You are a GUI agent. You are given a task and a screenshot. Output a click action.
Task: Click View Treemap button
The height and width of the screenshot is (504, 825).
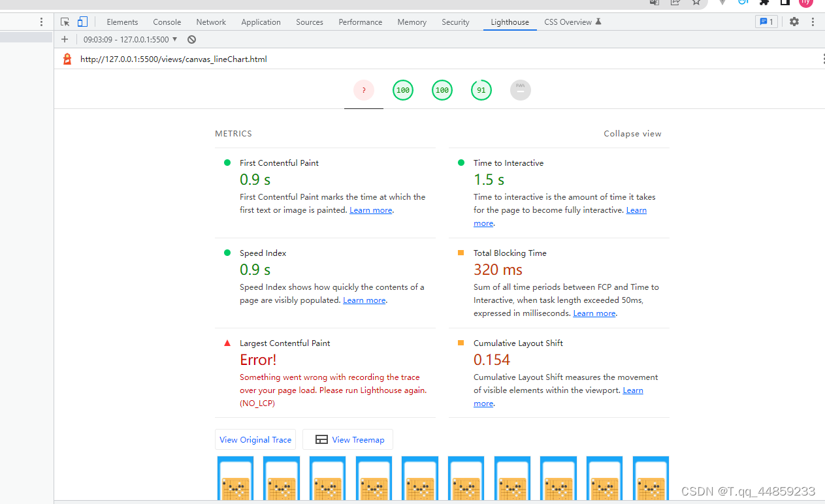(348, 439)
